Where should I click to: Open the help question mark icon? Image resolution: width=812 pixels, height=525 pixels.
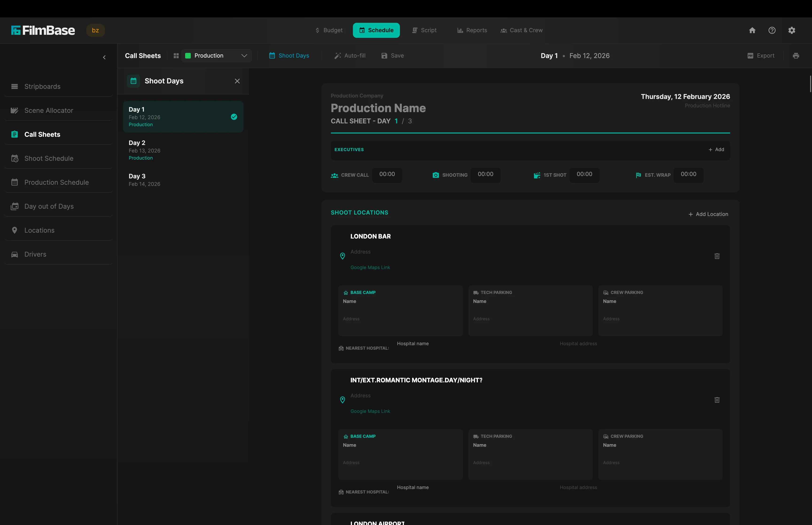tap(772, 30)
